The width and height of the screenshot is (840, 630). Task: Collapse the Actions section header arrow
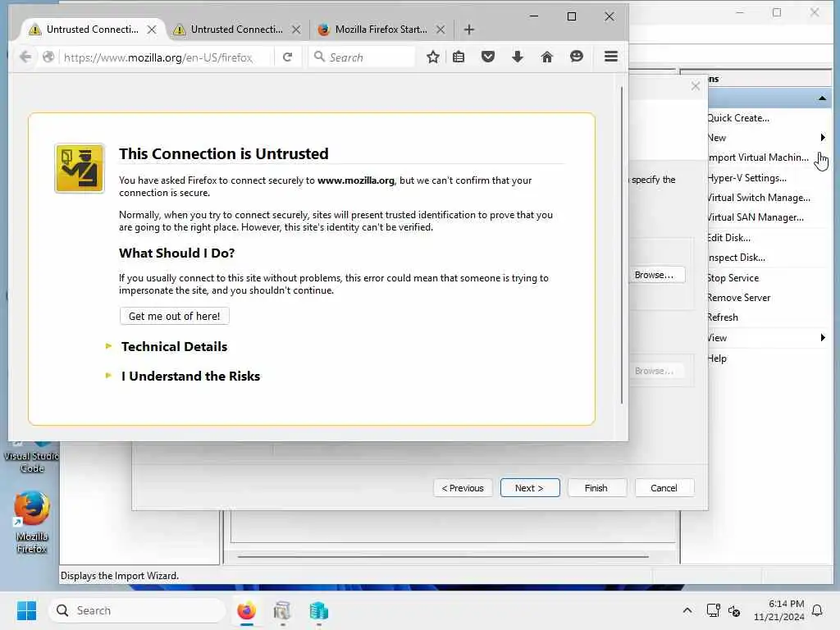pos(822,98)
